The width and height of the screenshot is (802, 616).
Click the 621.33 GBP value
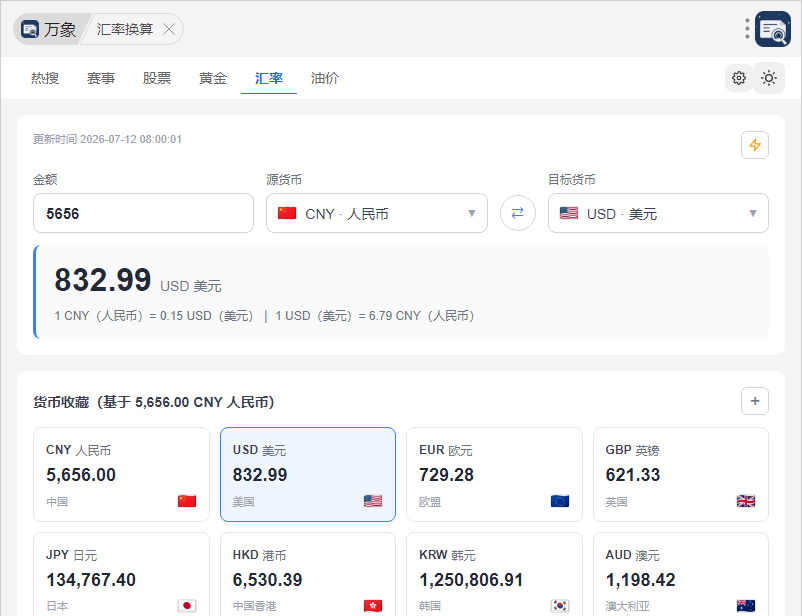[633, 475]
